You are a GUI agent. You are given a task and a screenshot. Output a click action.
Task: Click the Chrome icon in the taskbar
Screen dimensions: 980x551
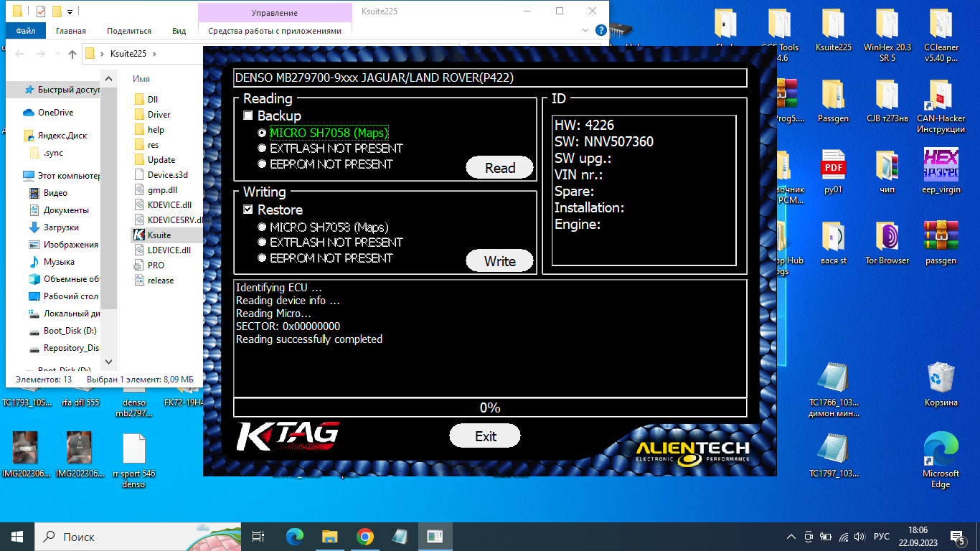[364, 537]
